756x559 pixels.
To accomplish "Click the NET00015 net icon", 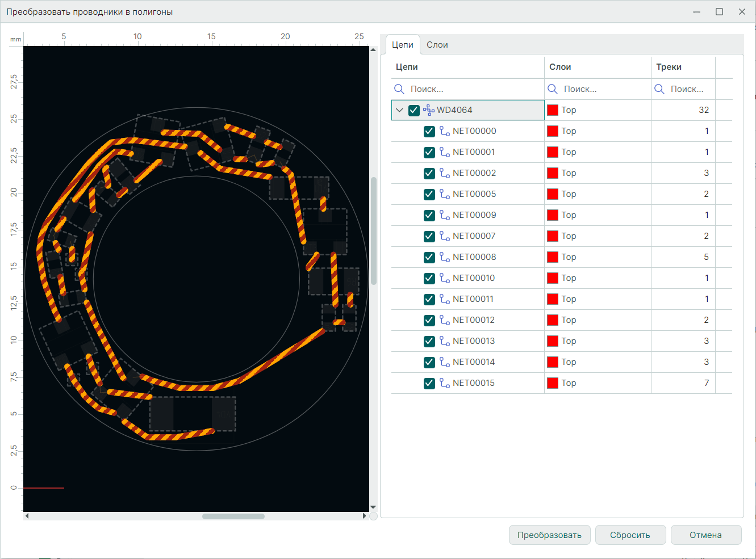I will click(x=445, y=383).
